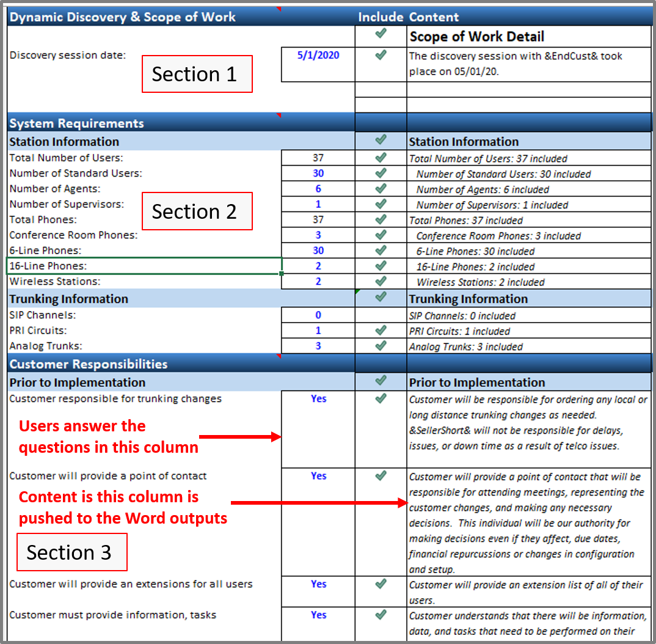Toggle the Include checkmark for Analog Trunks
Screen dimensions: 656x644
(x=381, y=346)
